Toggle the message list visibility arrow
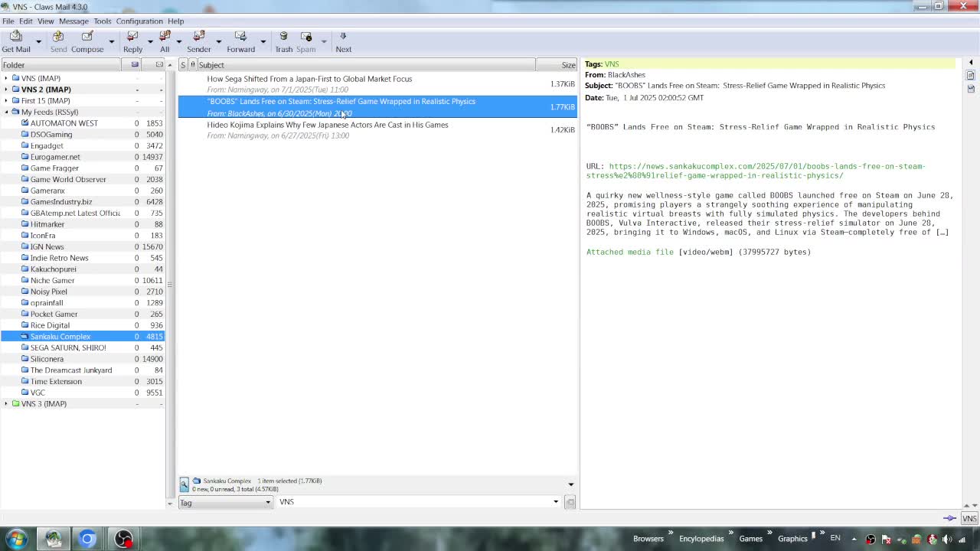980x551 pixels. [570, 484]
